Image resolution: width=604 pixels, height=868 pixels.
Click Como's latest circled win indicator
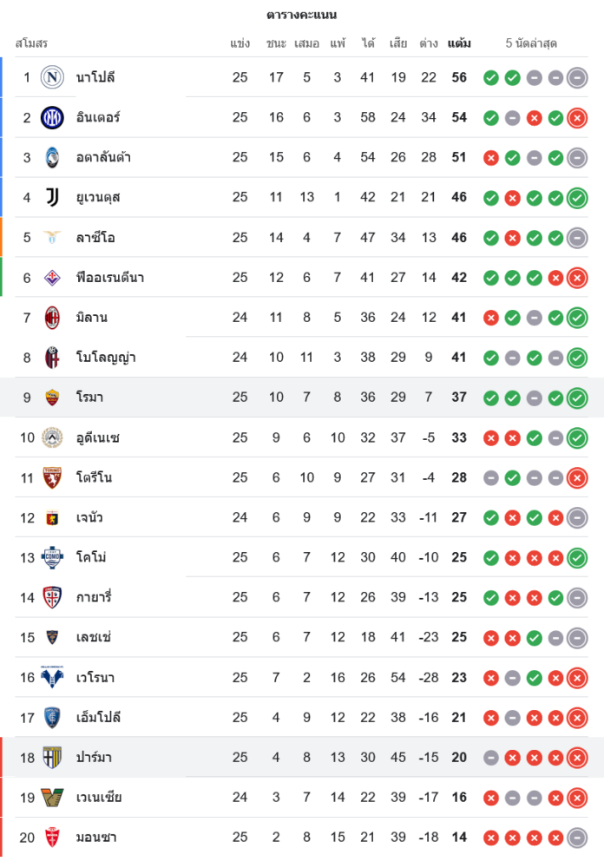(x=577, y=558)
